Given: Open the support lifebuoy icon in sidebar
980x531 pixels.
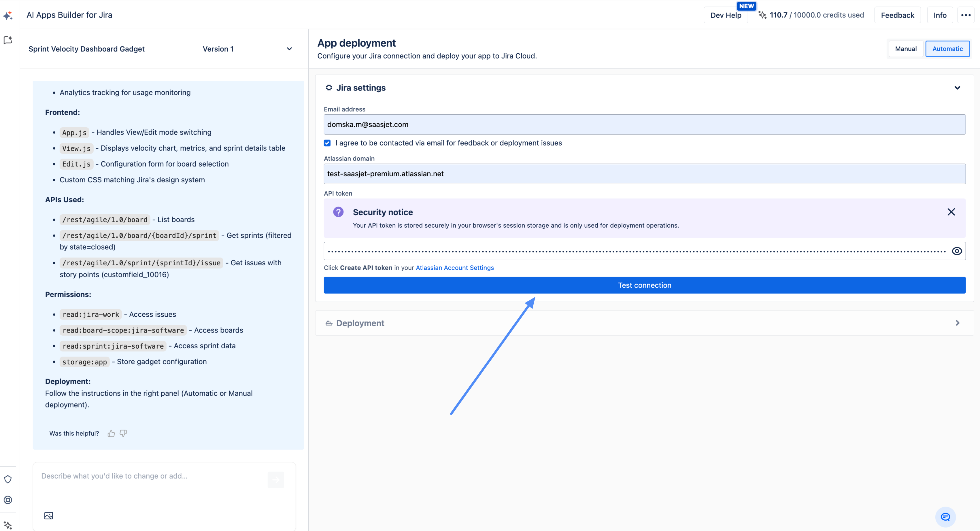Looking at the screenshot, I should coord(8,500).
